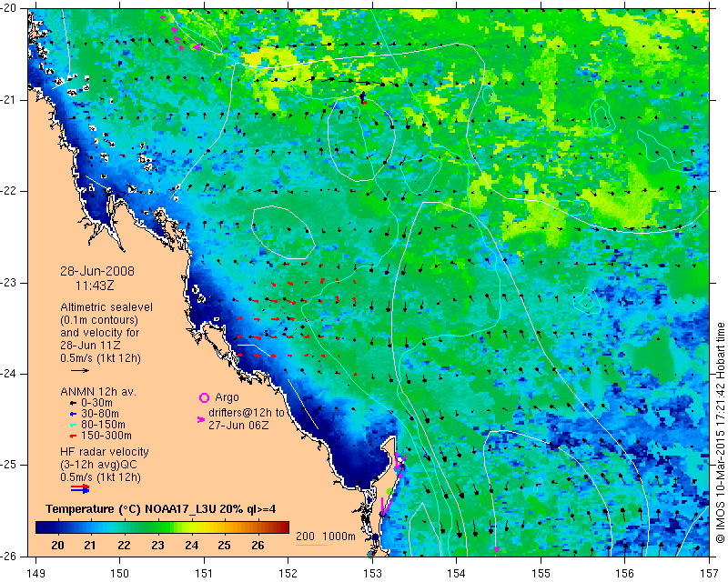Click the temperature color bar near 23
This screenshot has width=728, height=582.
tap(157, 527)
